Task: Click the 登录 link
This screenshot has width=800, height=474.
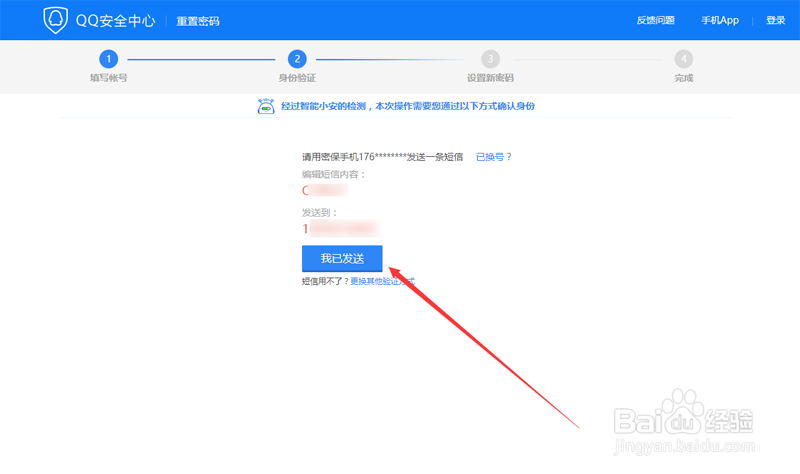Action: (x=776, y=20)
